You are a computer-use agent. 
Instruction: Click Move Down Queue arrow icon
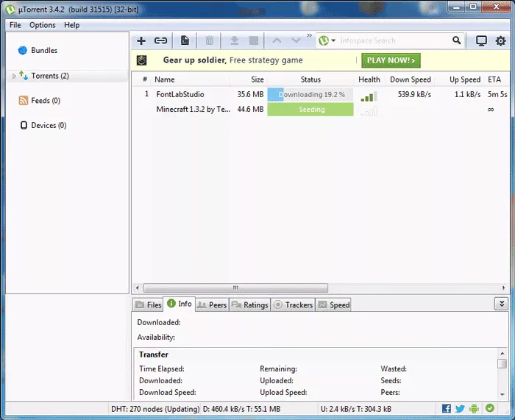click(296, 40)
